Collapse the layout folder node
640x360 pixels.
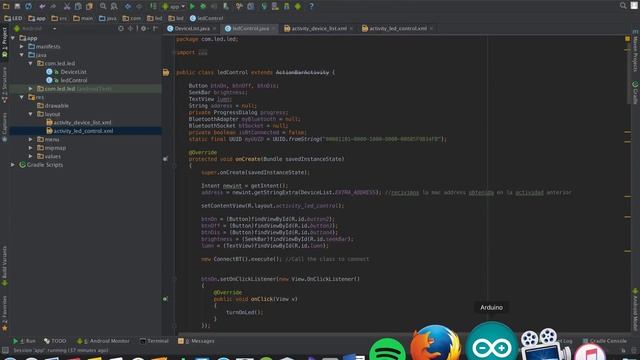pyautogui.click(x=31, y=114)
